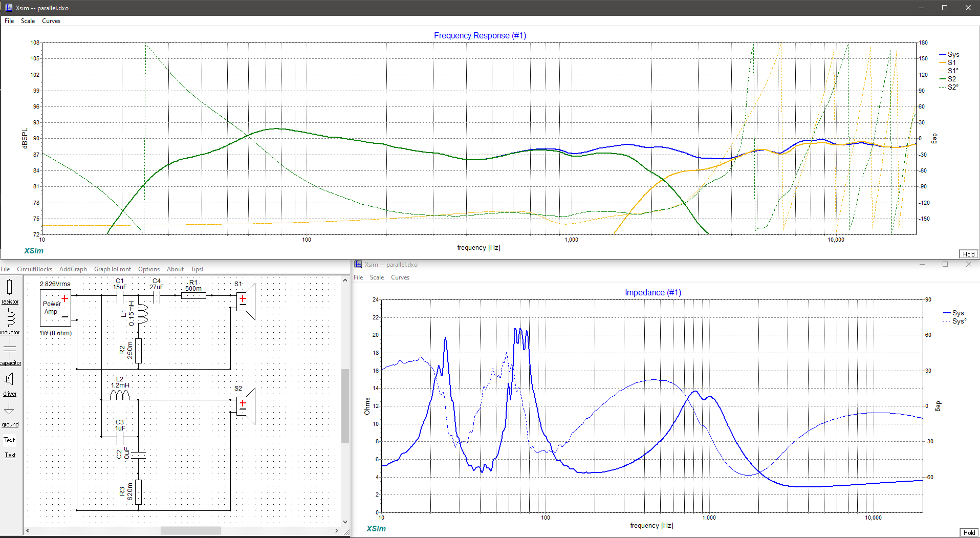Select inductor L2 1.2mH in schematic
Screen dimensions: 980x538
click(x=120, y=395)
